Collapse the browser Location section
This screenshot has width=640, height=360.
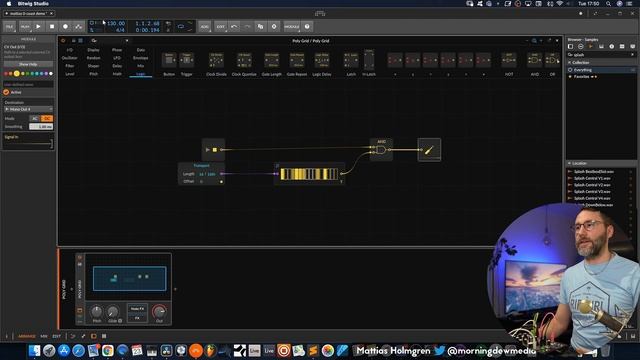570,163
